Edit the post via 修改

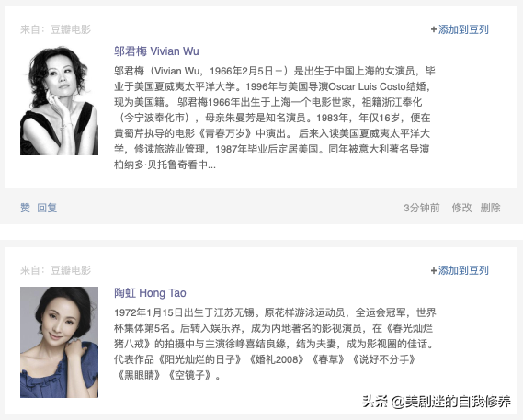(x=461, y=208)
